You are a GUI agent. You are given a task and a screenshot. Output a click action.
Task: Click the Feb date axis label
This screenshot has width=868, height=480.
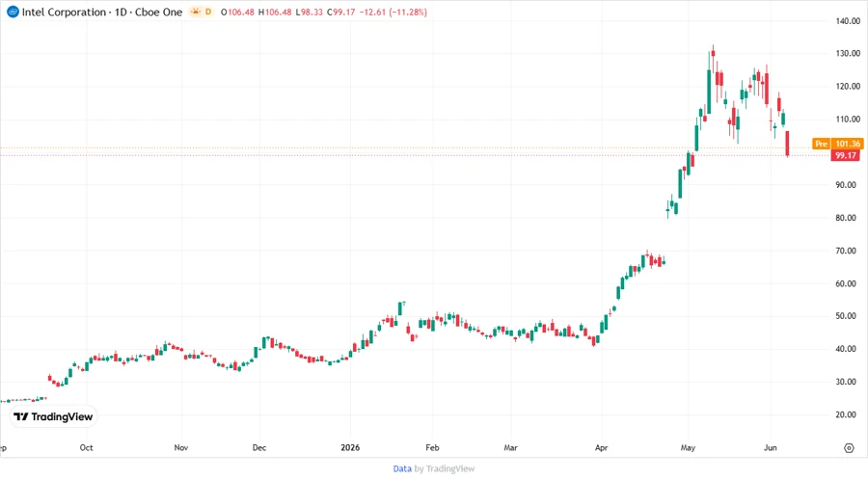point(432,447)
